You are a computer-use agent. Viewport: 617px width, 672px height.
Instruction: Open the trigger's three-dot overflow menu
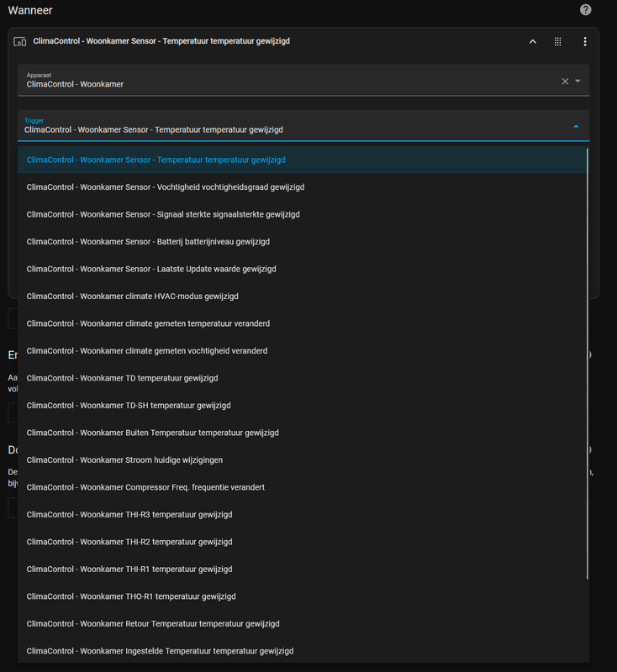(x=585, y=41)
